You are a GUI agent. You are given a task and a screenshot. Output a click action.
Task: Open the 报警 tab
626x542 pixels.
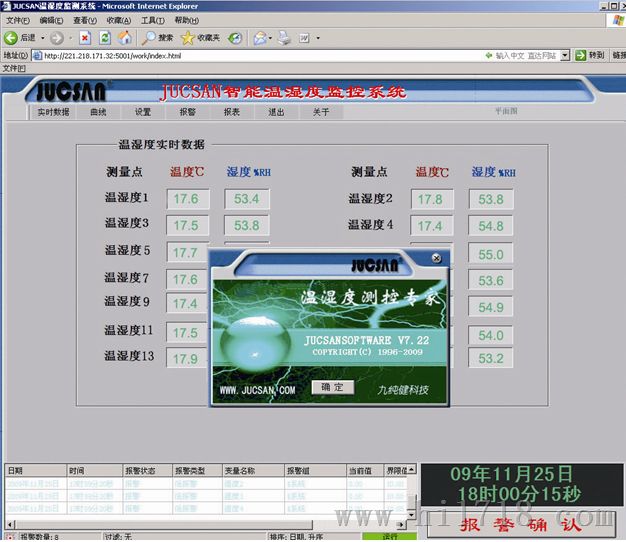[x=187, y=112]
